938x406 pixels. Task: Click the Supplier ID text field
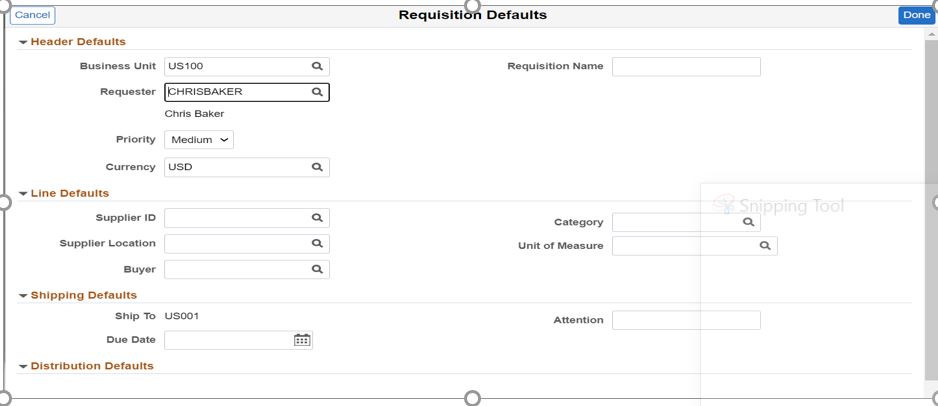[x=235, y=218]
